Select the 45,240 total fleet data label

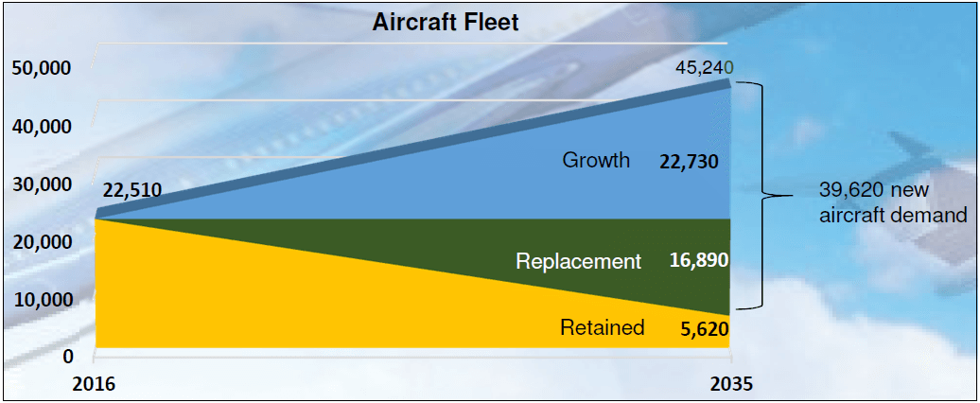click(704, 68)
